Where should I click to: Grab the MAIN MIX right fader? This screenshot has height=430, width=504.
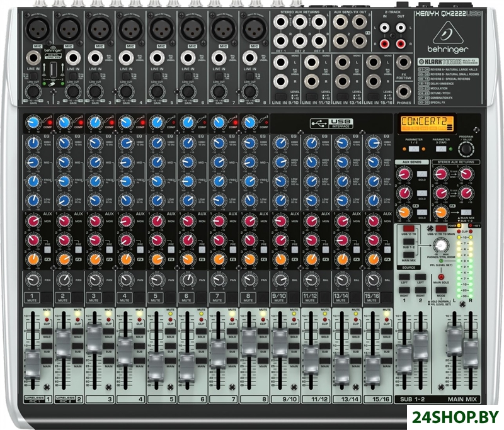pos(471,353)
